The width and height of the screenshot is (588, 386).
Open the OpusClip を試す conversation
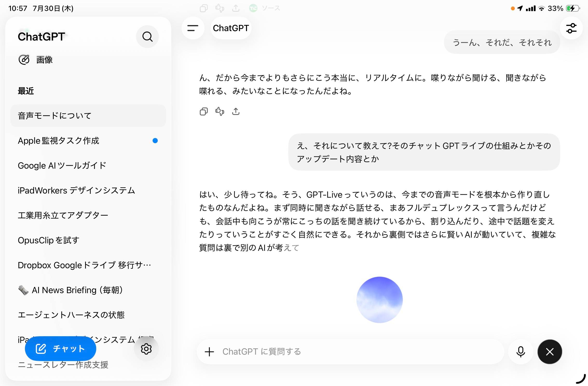pyautogui.click(x=88, y=240)
